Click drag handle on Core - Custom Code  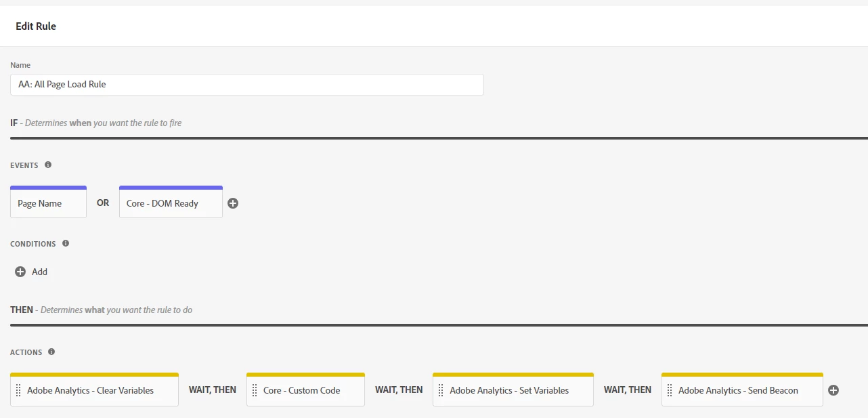coord(255,390)
